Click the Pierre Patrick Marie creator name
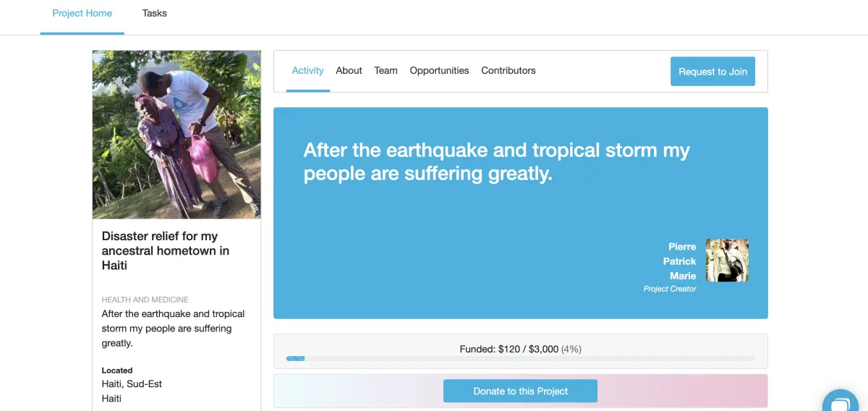This screenshot has height=411, width=868. coord(680,261)
